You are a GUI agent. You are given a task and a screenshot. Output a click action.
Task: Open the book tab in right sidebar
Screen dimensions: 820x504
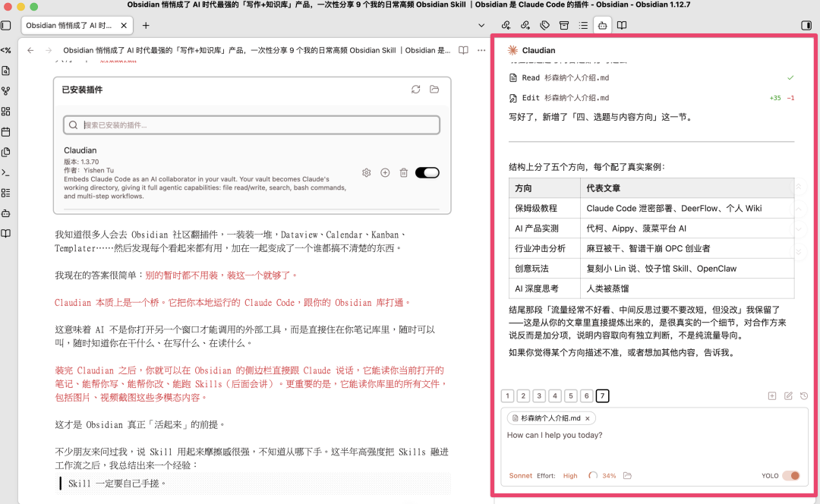(x=622, y=25)
